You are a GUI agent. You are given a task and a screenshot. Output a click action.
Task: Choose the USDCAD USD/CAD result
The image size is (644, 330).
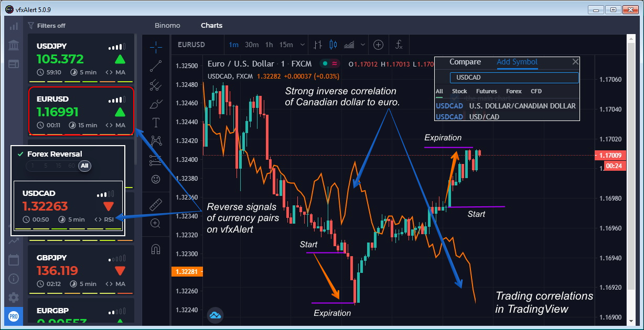(507, 117)
